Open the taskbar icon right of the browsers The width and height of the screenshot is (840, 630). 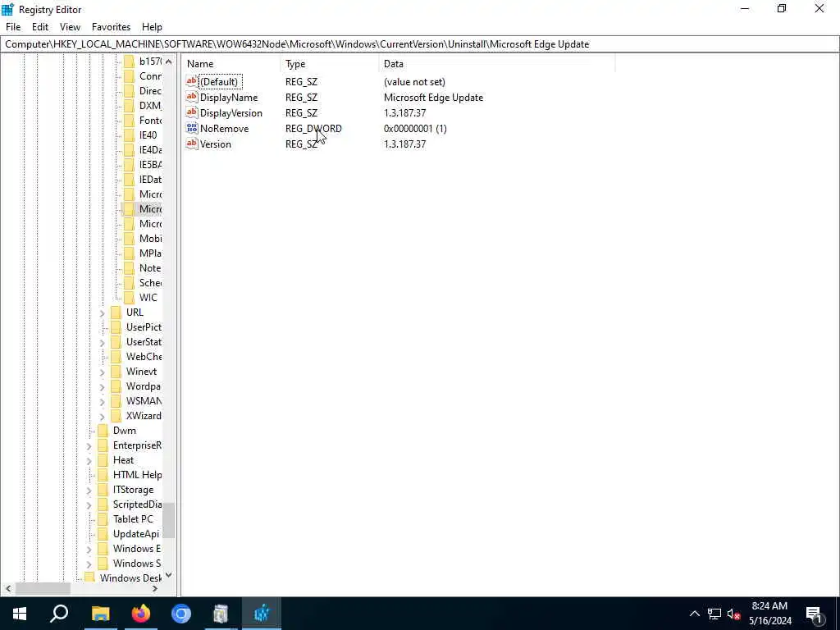pos(221,614)
